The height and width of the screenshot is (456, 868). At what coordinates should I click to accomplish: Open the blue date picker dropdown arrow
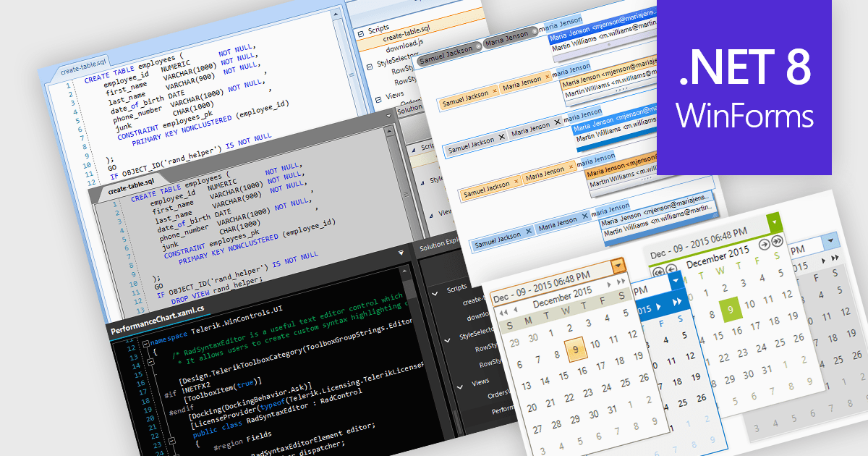point(676,281)
